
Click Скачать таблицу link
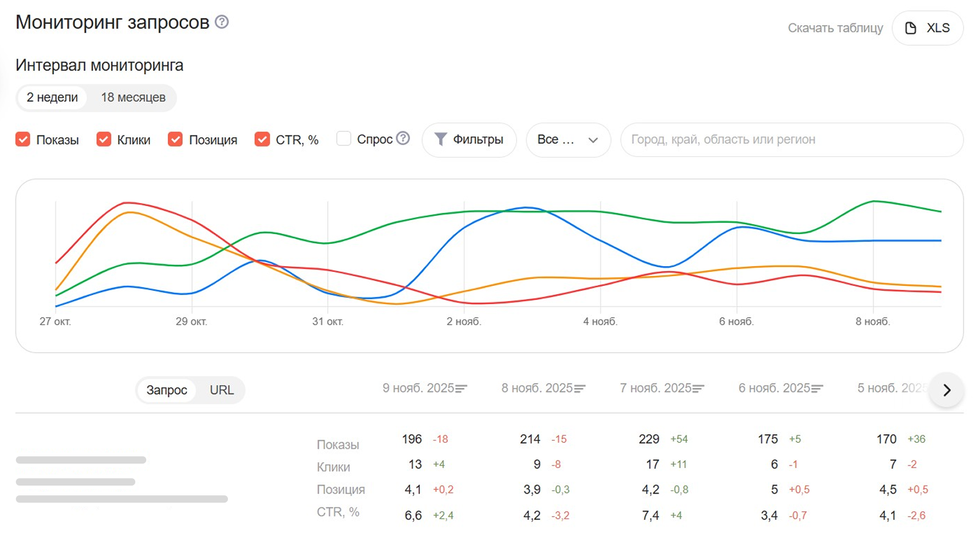[835, 28]
